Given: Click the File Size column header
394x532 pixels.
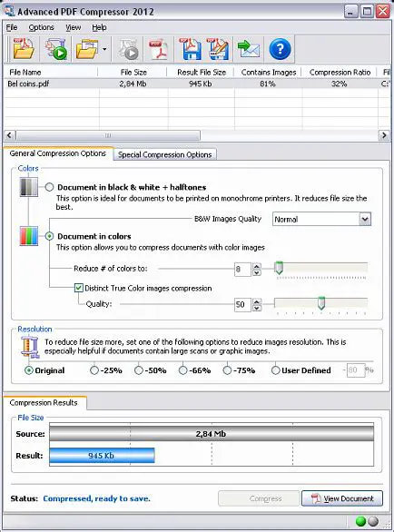Looking at the screenshot, I should click(133, 73).
